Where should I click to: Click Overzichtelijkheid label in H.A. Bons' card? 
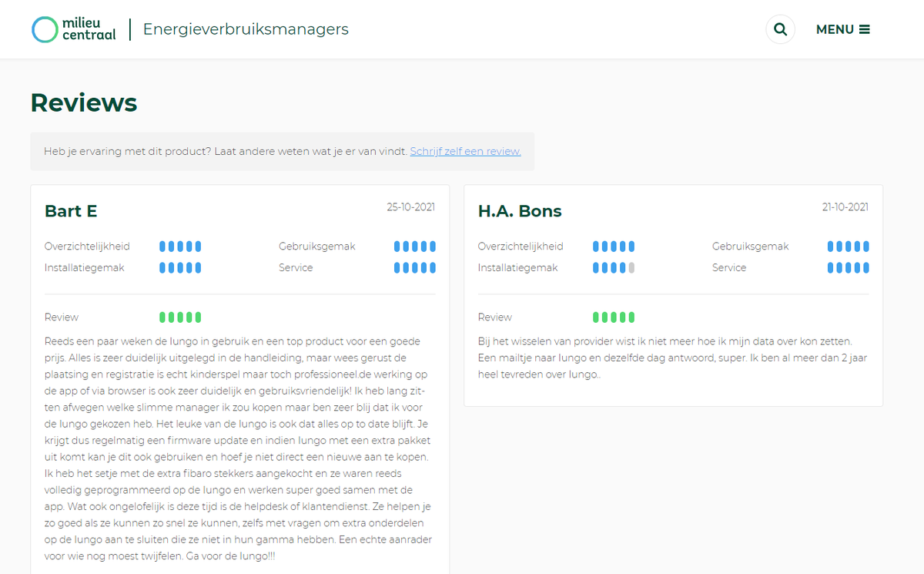click(x=521, y=247)
